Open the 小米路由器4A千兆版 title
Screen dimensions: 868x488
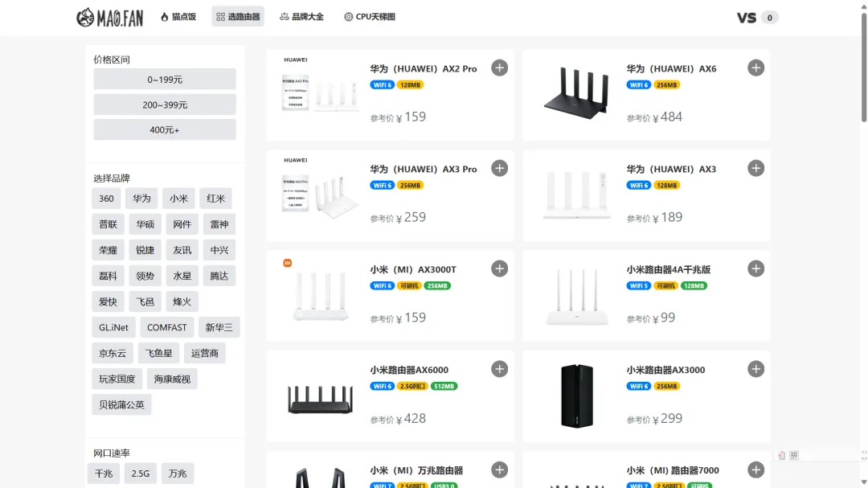pos(668,270)
